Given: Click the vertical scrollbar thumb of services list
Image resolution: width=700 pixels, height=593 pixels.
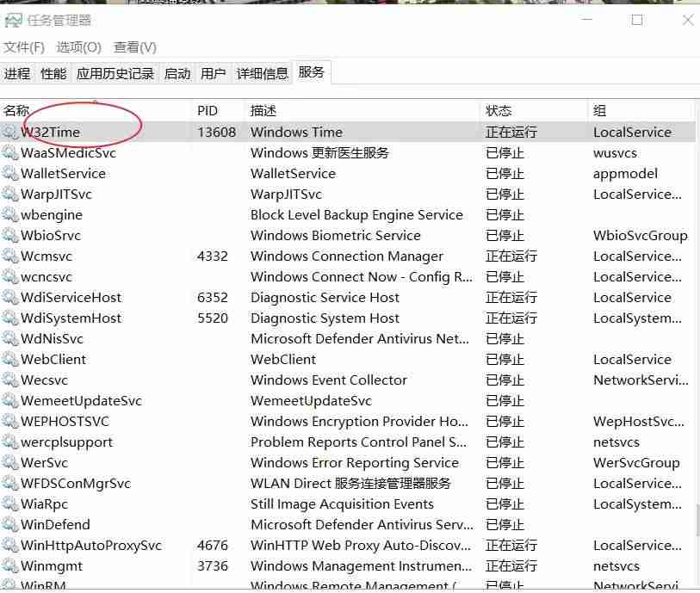Looking at the screenshot, I should pyautogui.click(x=697, y=520).
